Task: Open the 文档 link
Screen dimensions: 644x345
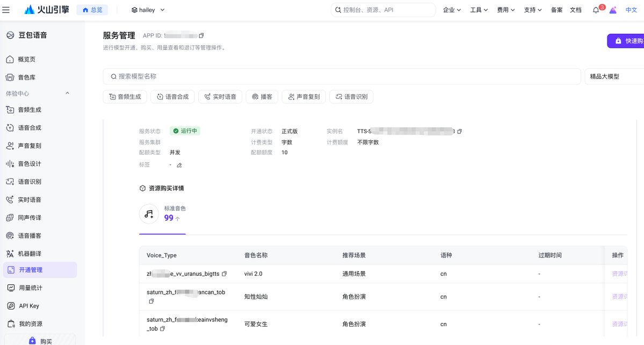Action: pos(575,10)
